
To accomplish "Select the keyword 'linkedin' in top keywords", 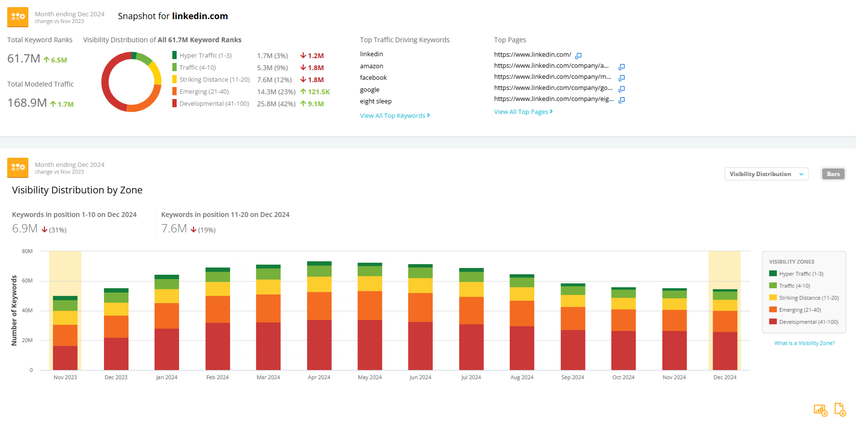I will [x=371, y=54].
